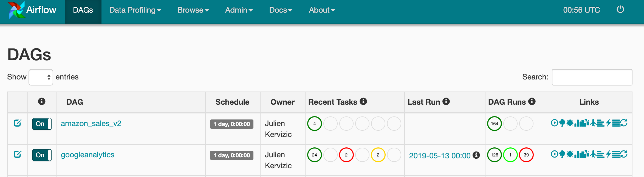Refresh googleanalytics DAG icon

624,154
